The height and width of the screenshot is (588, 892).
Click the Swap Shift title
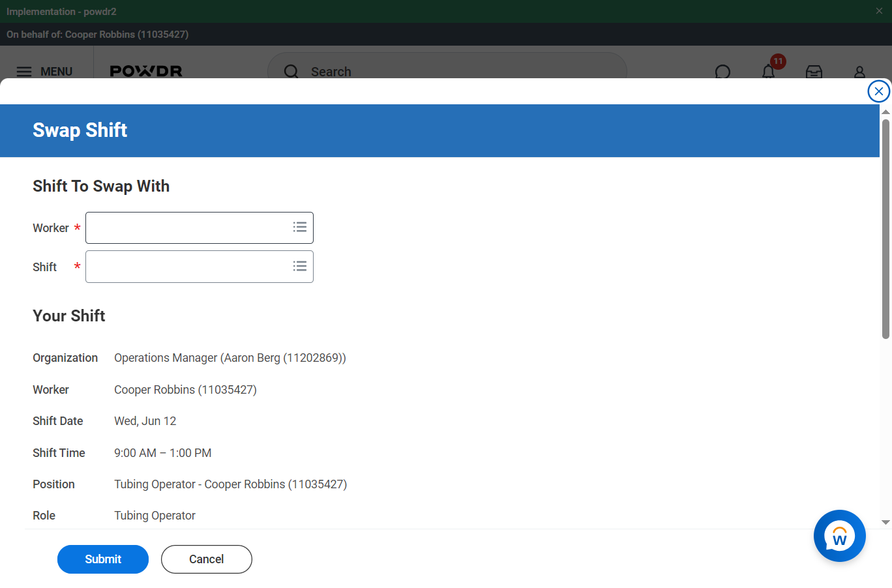80,130
